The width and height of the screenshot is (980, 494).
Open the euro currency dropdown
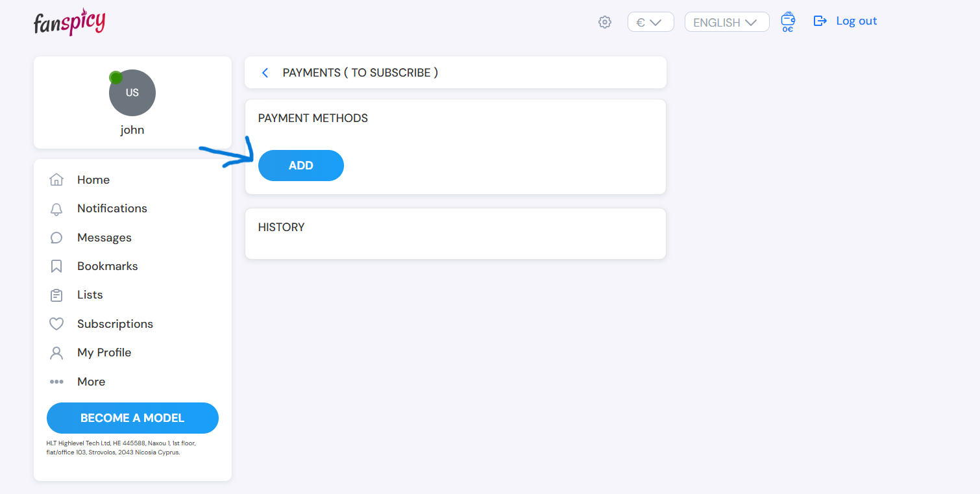click(x=650, y=22)
